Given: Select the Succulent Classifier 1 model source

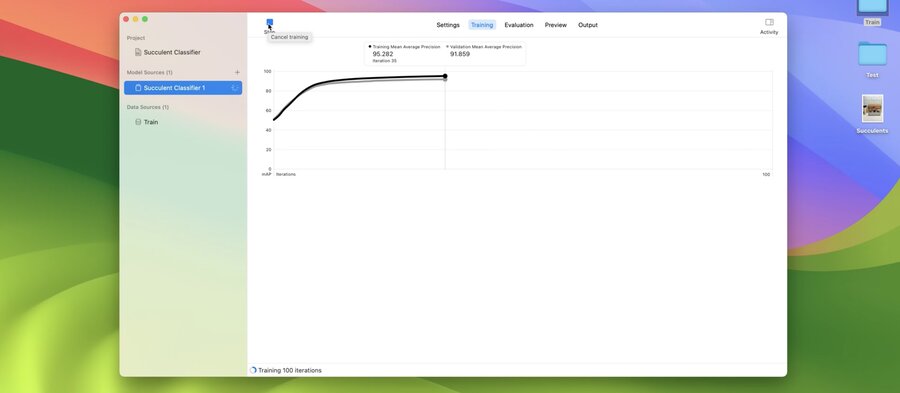Looking at the screenshot, I should click(x=183, y=88).
